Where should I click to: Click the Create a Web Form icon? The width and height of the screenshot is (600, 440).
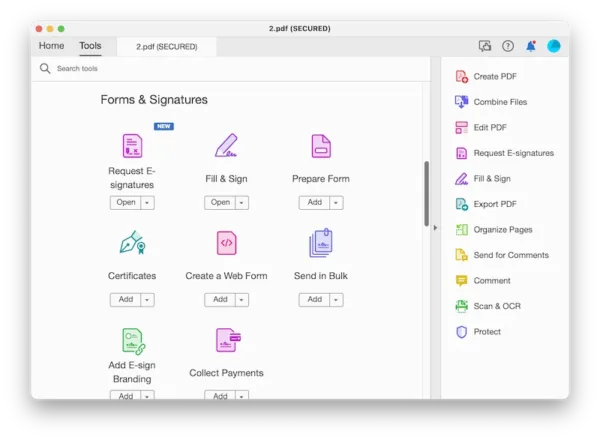click(x=226, y=243)
